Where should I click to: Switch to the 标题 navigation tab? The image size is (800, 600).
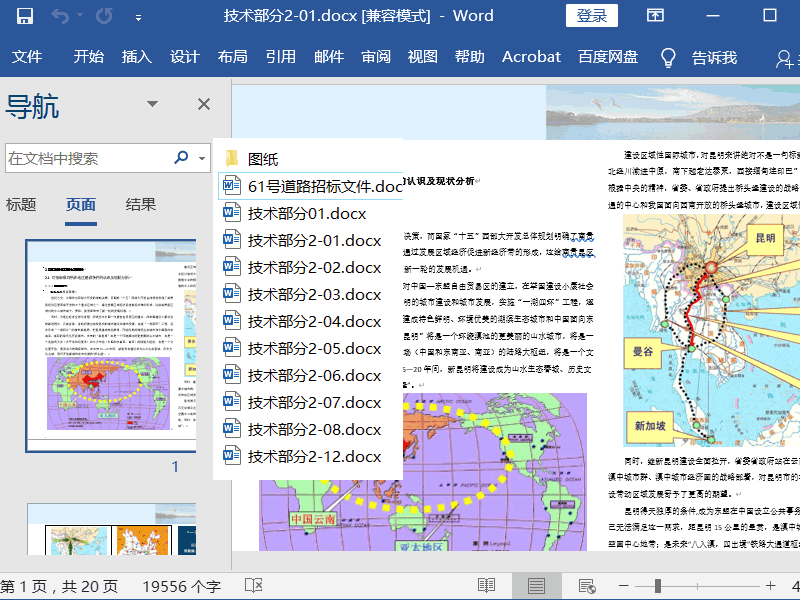21,204
